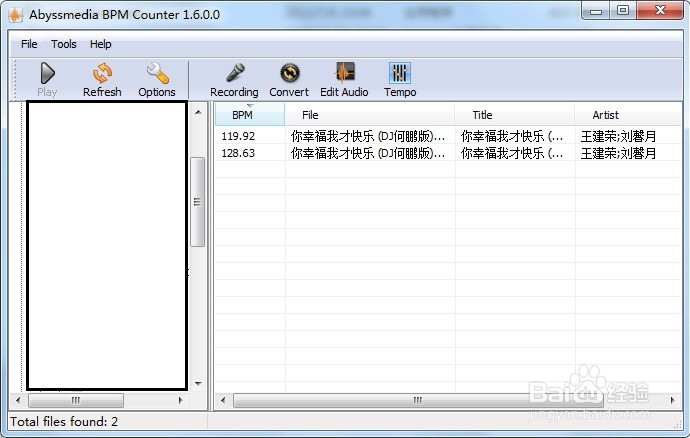Click the file name in the 128.63 row
The image size is (690, 438).
[368, 153]
